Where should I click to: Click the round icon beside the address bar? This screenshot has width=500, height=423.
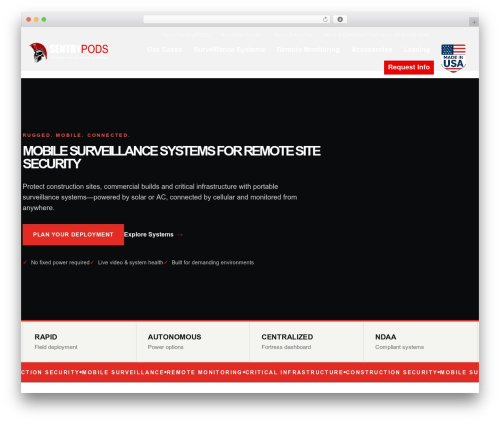pyautogui.click(x=340, y=20)
